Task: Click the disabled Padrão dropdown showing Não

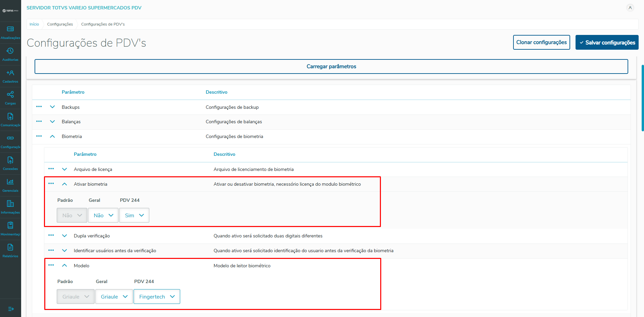Action: click(72, 215)
